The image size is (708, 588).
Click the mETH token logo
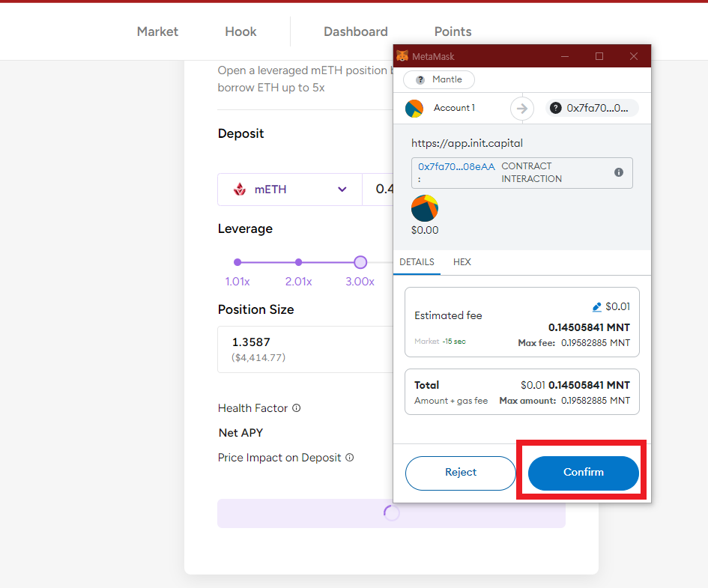click(x=240, y=189)
